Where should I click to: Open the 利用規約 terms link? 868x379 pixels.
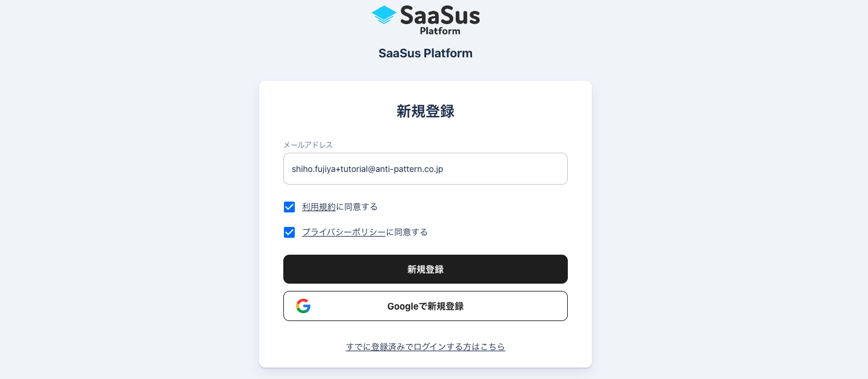(319, 207)
